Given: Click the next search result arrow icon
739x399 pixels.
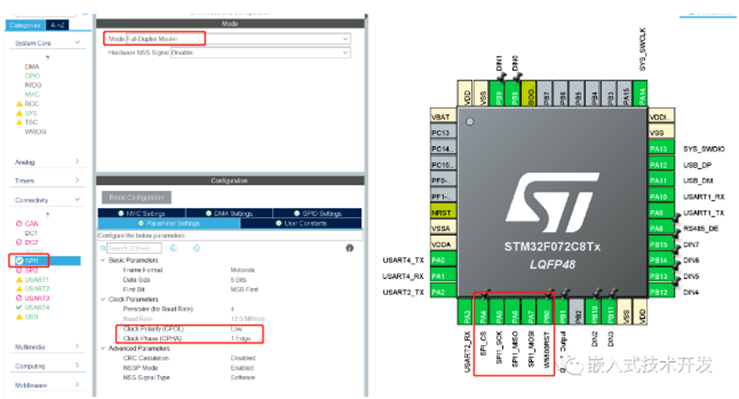Looking at the screenshot, I should [x=197, y=248].
